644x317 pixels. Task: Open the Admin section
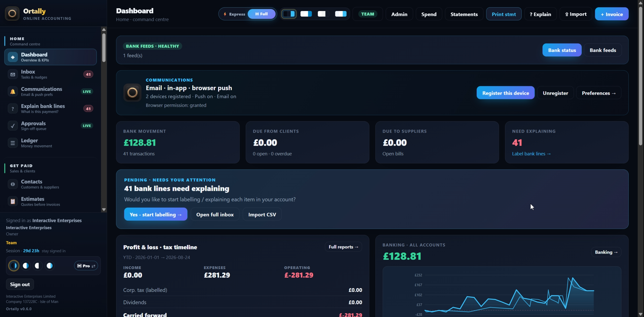(x=399, y=14)
